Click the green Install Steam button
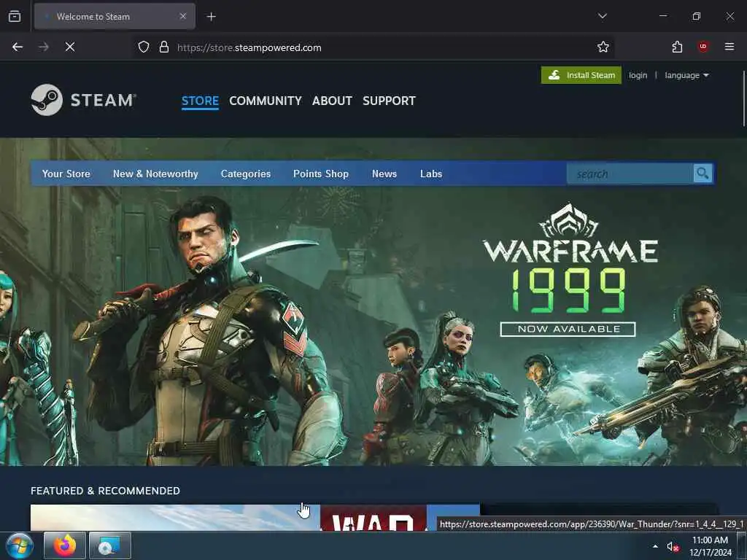 [x=581, y=75]
